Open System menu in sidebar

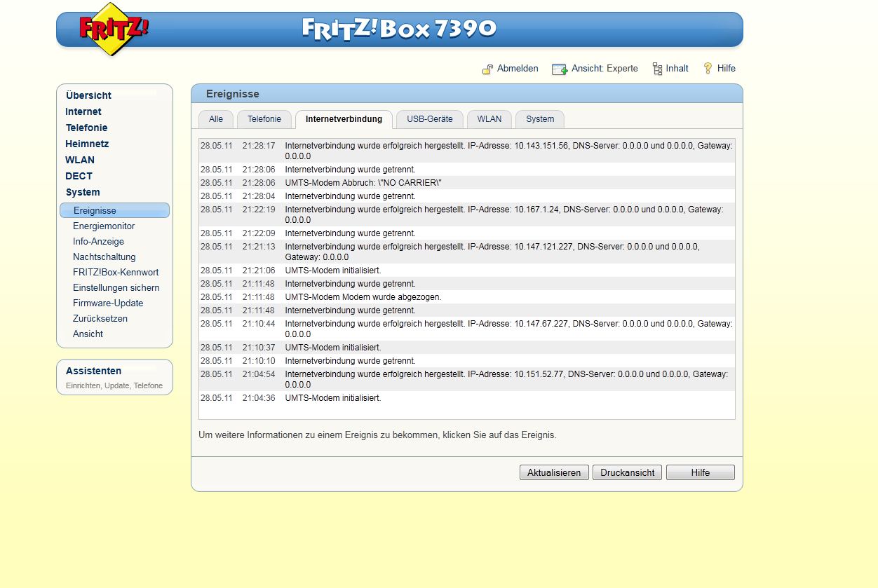(83, 192)
